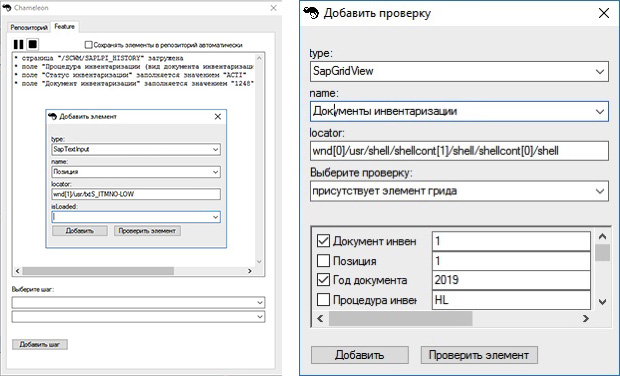Click the Год документа value field 2019
Image resolution: width=620 pixels, height=376 pixels.
point(511,280)
